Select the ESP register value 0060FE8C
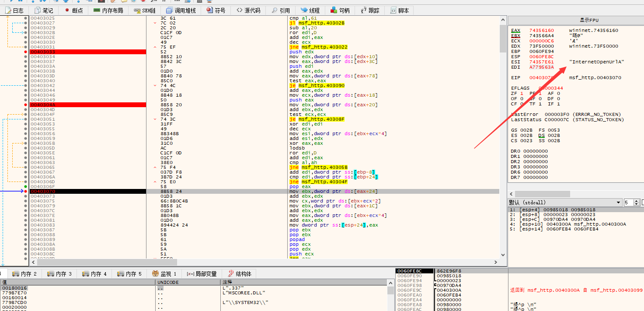 541,57
